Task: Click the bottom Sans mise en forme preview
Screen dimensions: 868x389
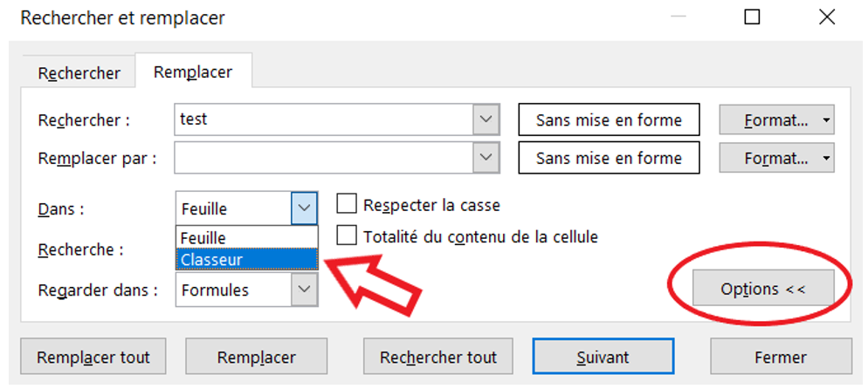Action: (x=609, y=158)
